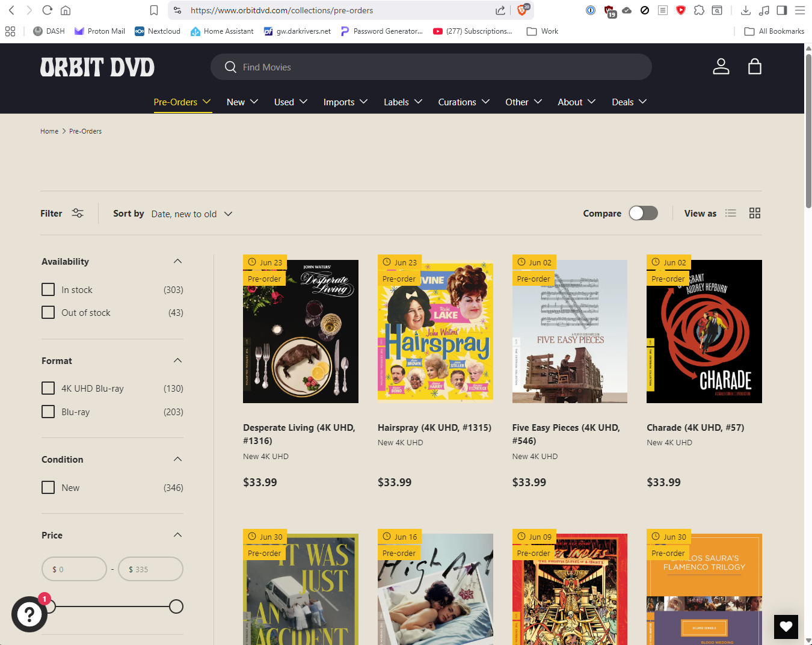Viewport: 812px width, 645px height.
Task: Click the Filter sliders icon
Action: coord(78,213)
